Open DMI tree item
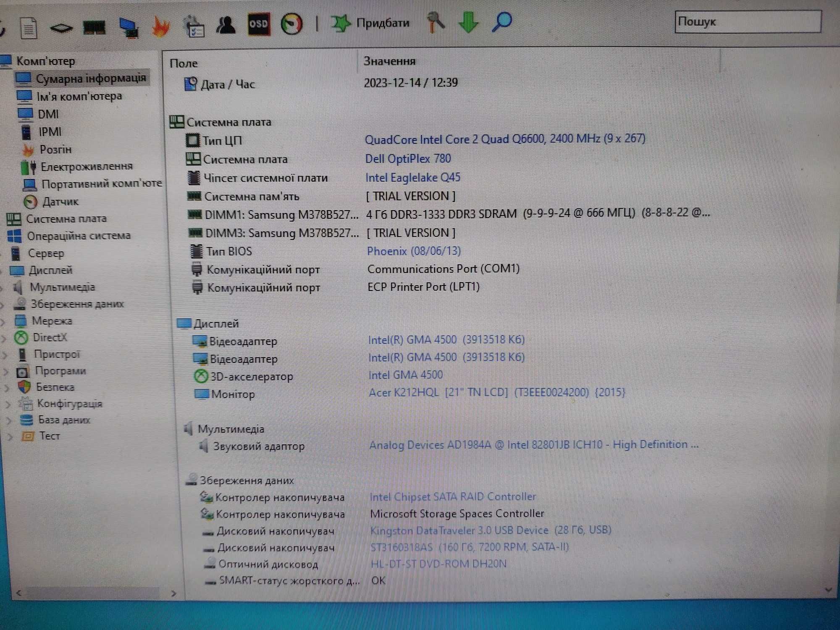The height and width of the screenshot is (630, 840). [x=48, y=114]
